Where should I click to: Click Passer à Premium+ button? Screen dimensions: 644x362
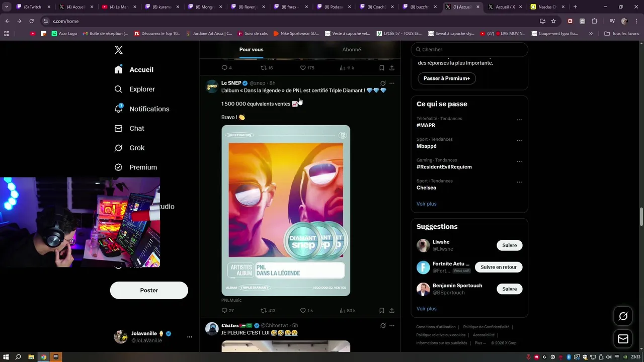[446, 78]
